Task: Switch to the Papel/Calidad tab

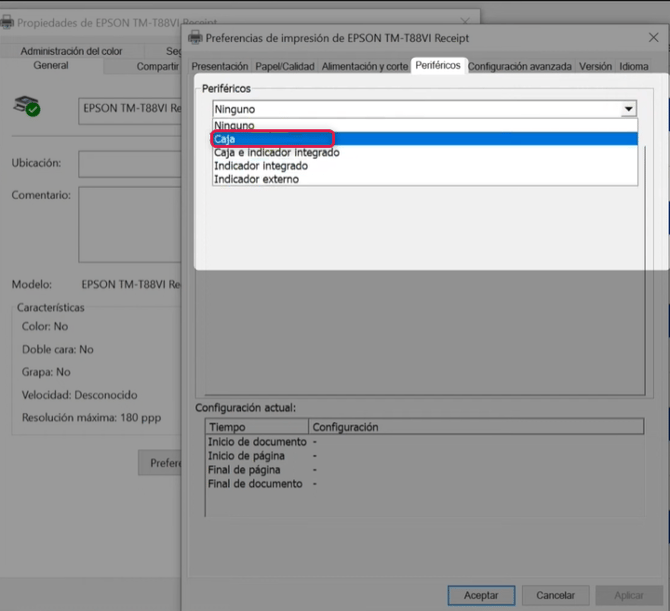Action: (285, 66)
